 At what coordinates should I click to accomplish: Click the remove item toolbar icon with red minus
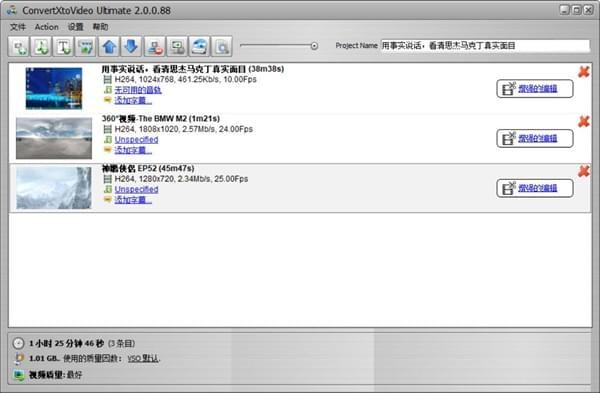(x=155, y=47)
